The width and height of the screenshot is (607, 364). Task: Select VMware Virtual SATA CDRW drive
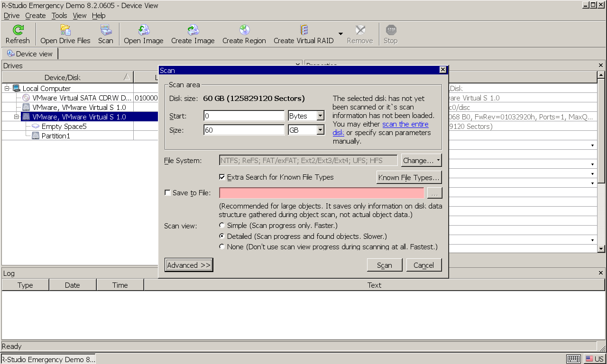tap(82, 98)
